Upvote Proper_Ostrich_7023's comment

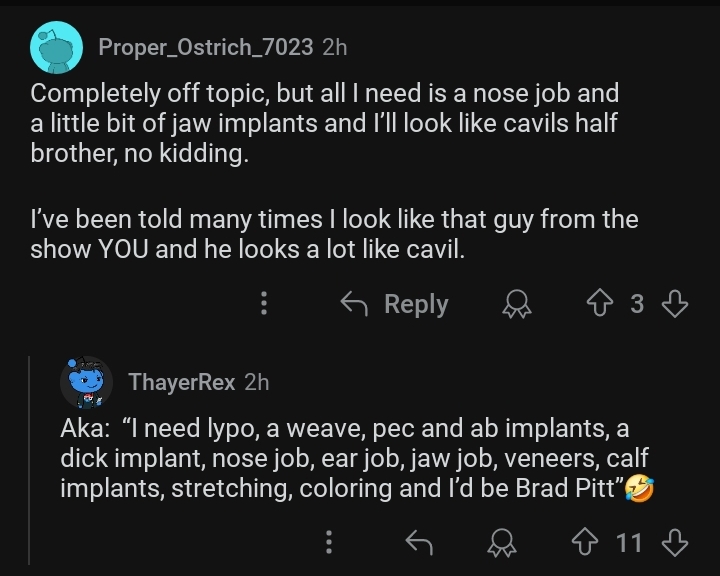coord(599,304)
